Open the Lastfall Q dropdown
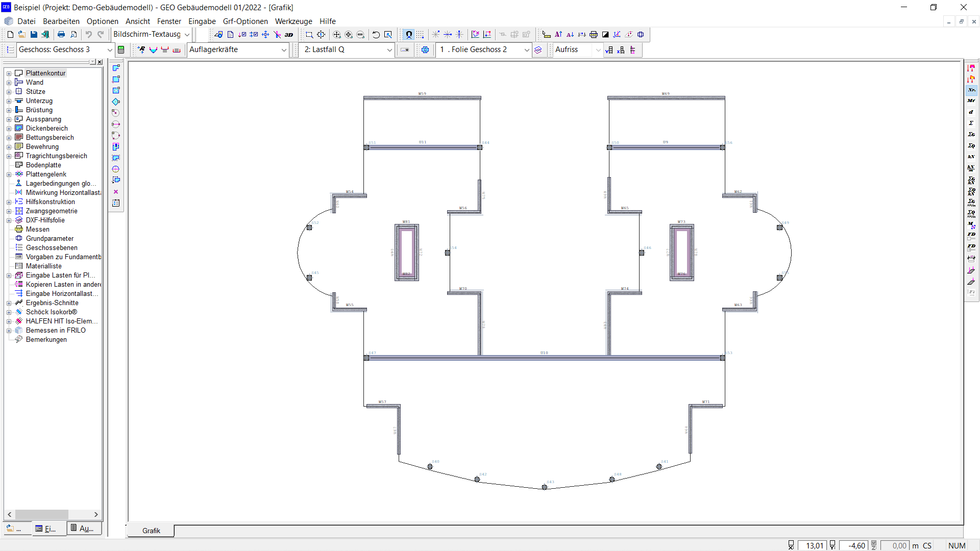The image size is (980, 551). (389, 50)
